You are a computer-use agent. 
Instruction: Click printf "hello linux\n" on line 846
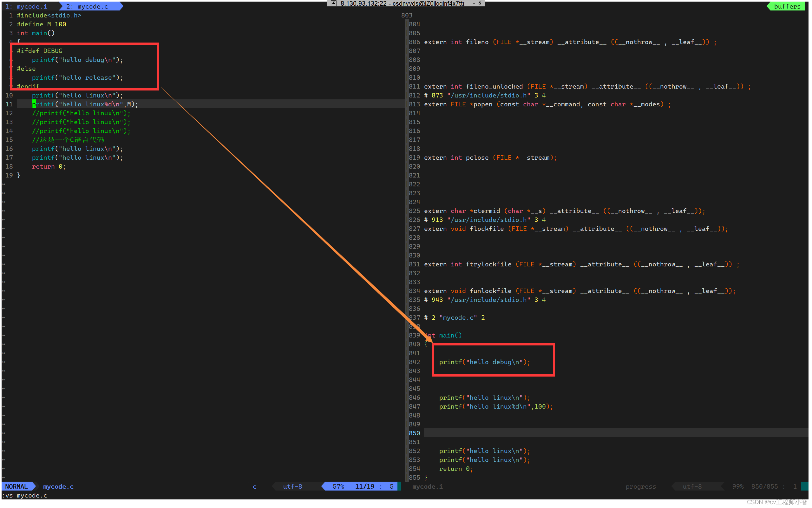(485, 398)
